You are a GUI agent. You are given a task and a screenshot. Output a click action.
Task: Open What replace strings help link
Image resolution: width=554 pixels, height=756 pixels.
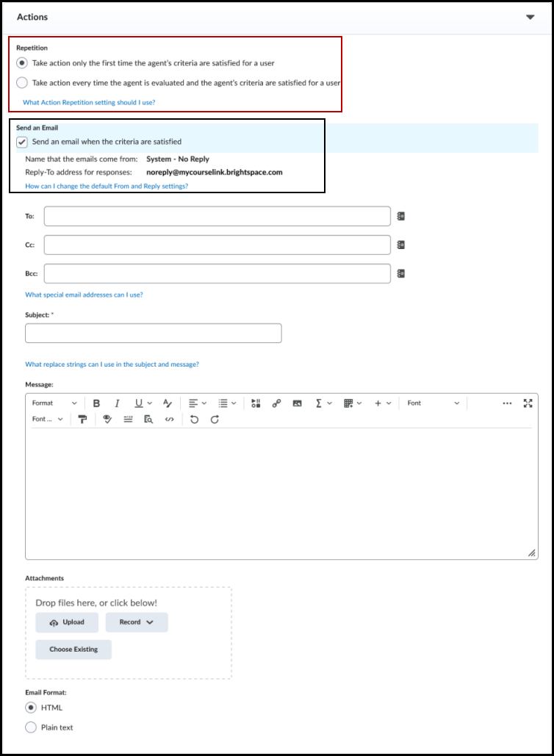[x=112, y=364]
